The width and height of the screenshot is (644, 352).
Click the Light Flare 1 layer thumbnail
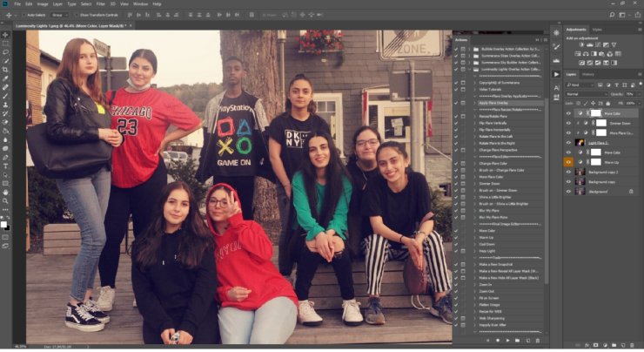click(579, 142)
